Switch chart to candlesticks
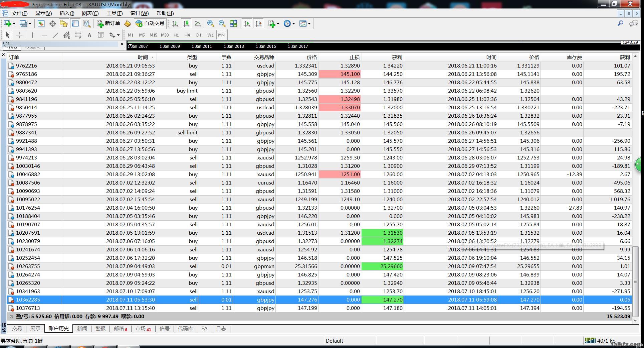 coord(186,23)
